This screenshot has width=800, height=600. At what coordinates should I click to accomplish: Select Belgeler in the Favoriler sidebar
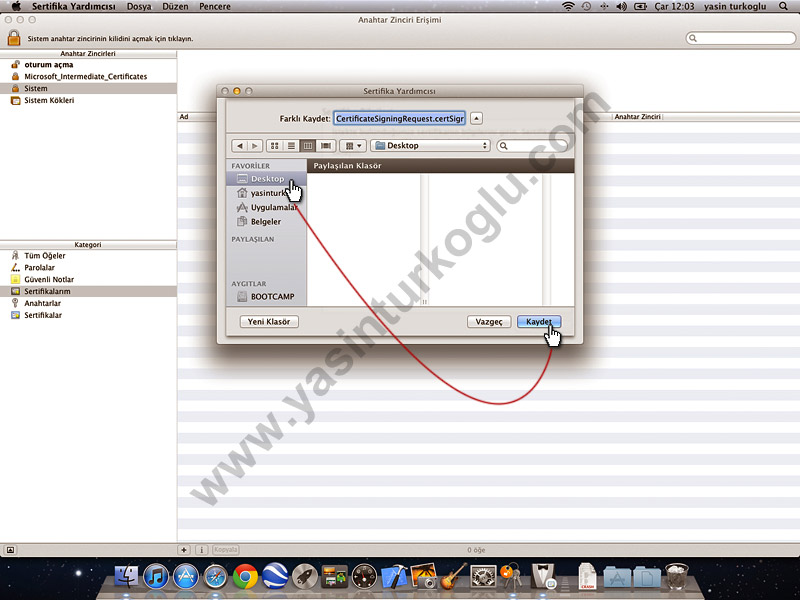[266, 221]
